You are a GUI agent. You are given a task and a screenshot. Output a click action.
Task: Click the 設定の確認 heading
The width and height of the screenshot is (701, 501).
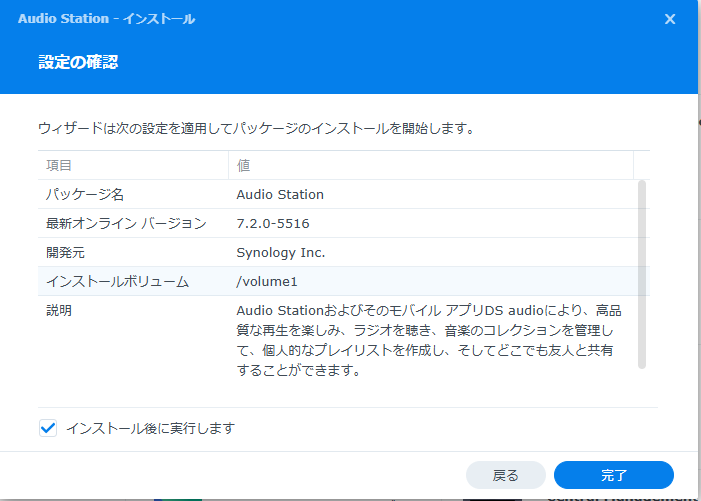click(78, 62)
